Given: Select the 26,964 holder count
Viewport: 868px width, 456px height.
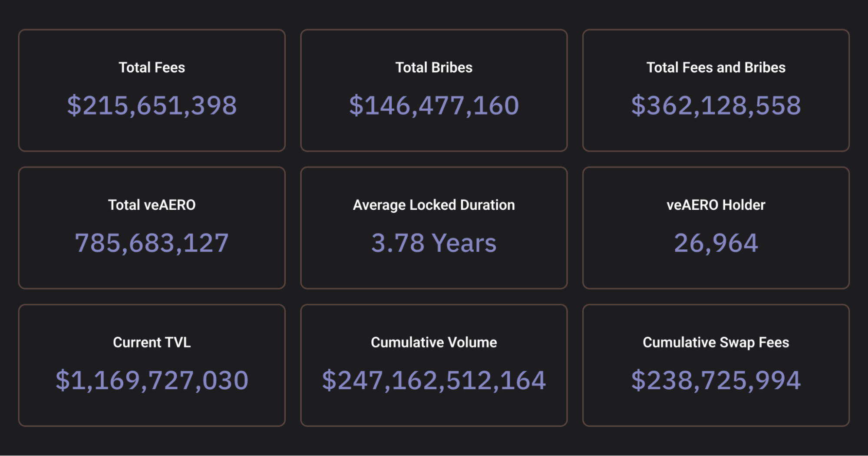Looking at the screenshot, I should [716, 243].
